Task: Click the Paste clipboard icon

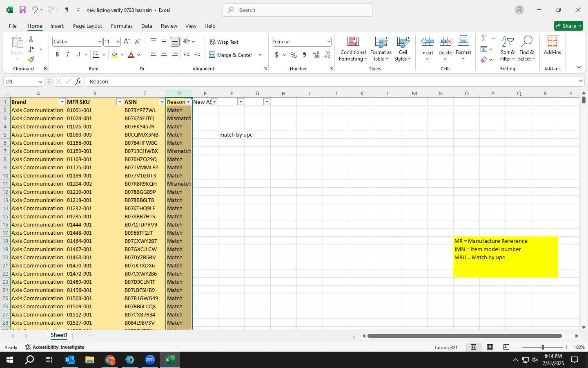Action: pos(17,43)
